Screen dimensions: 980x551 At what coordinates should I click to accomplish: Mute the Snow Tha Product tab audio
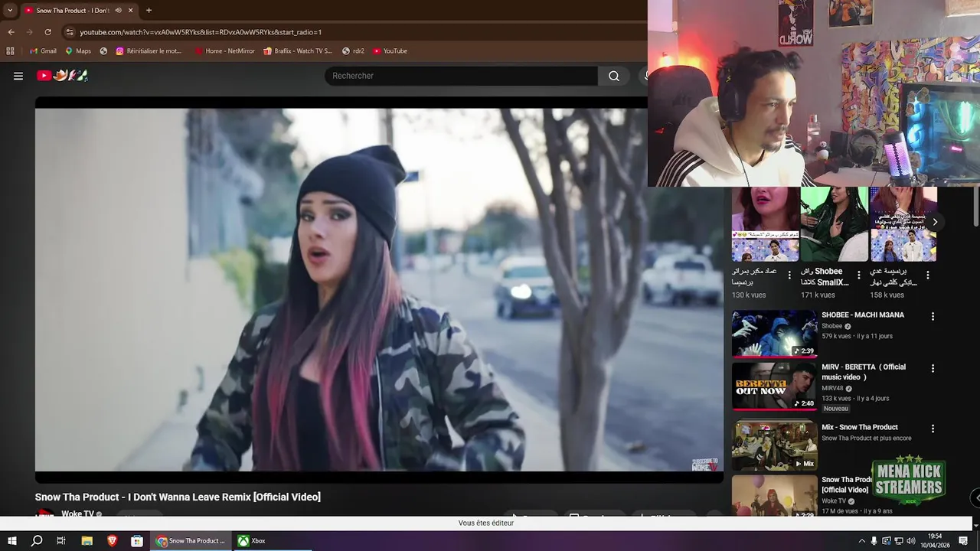[118, 10]
